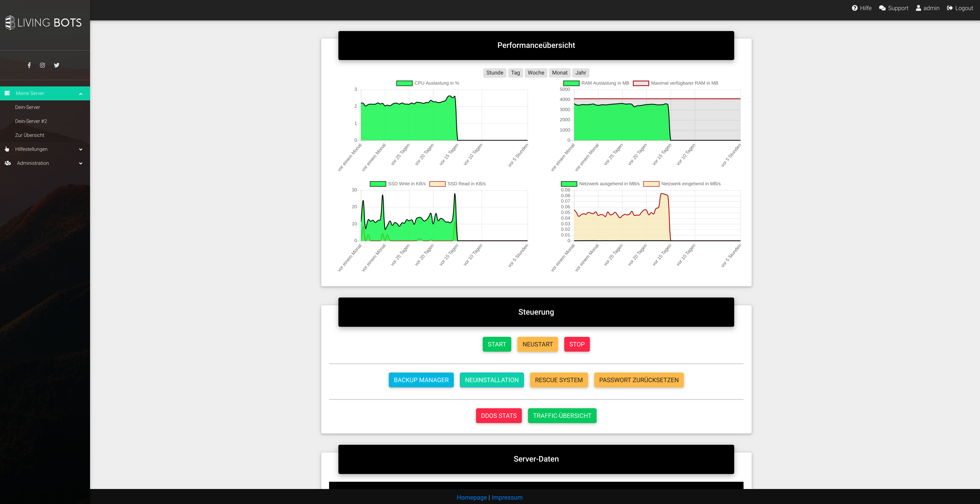Screen dimensions: 980x504
Task: Toggle RAM Auslastung legend swatch
Action: click(x=571, y=83)
